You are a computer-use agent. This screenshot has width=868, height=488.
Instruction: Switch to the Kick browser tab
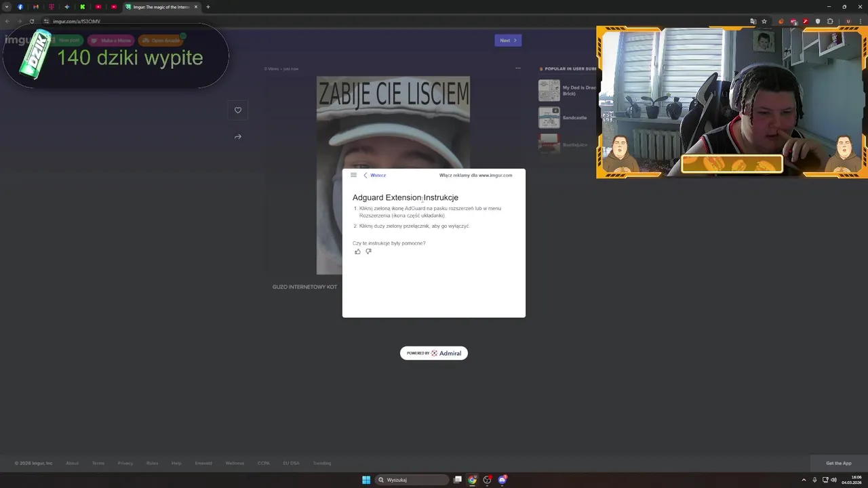point(83,7)
